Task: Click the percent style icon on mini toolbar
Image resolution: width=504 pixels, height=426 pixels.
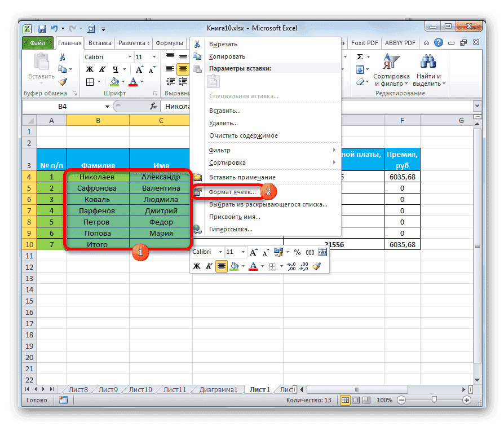Action: click(297, 252)
